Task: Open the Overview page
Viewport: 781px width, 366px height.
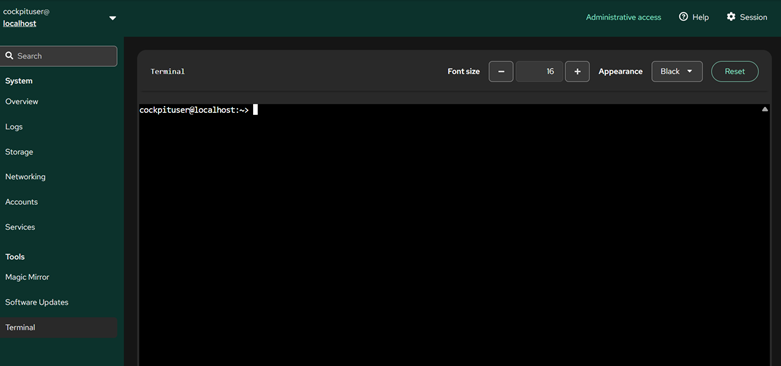Action: (21, 101)
